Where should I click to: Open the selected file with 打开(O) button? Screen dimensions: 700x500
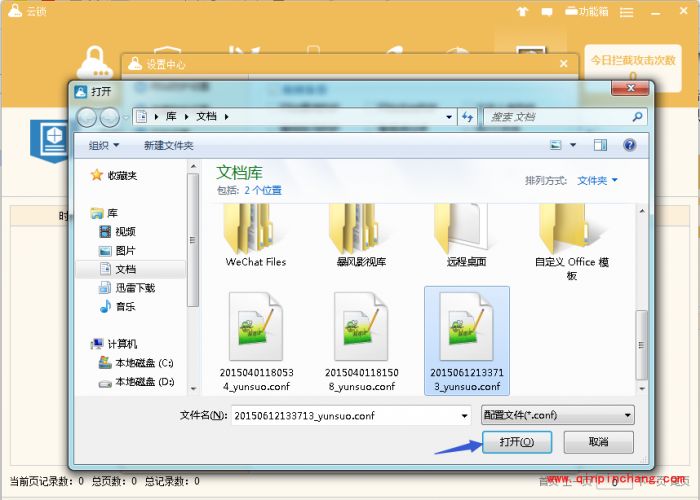coord(517,442)
